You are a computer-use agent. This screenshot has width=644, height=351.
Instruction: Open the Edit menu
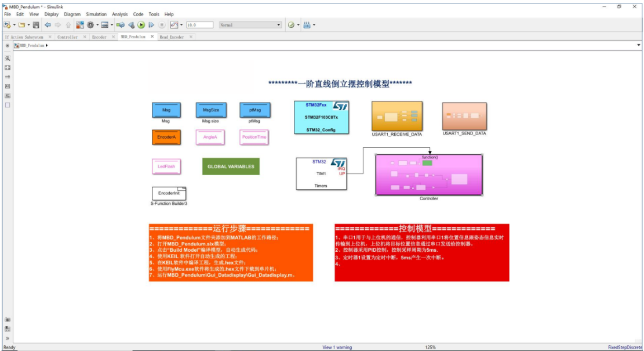pos(20,15)
